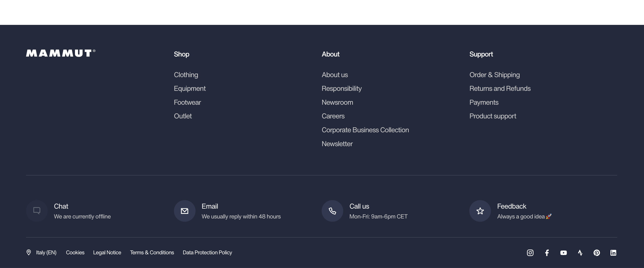The width and height of the screenshot is (644, 268).
Task: Open Returns and Refunds link
Action: tap(500, 88)
